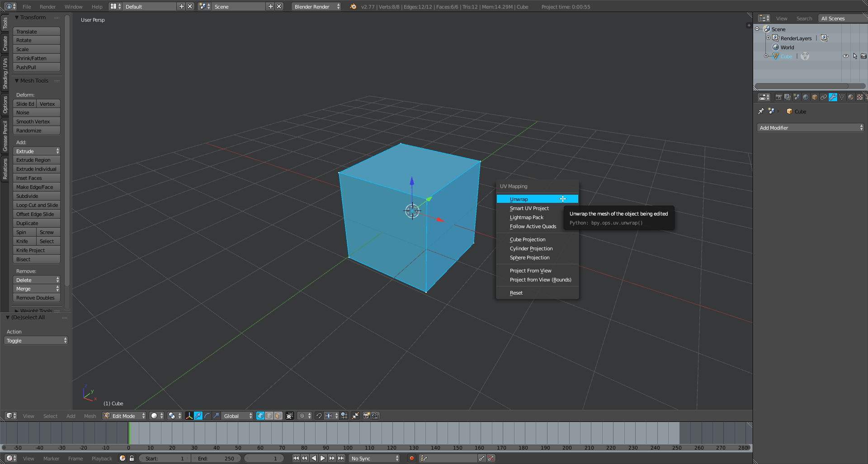868x464 pixels.
Task: Toggle automatic keyframe record button
Action: point(411,458)
